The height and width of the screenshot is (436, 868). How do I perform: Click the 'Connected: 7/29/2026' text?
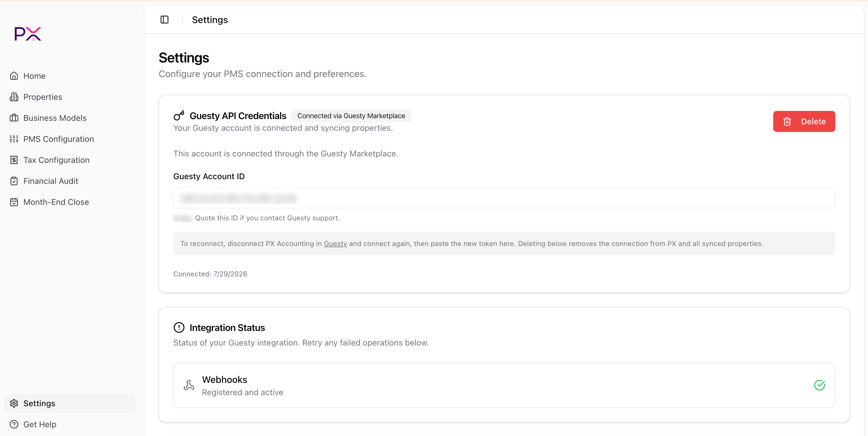click(x=210, y=274)
